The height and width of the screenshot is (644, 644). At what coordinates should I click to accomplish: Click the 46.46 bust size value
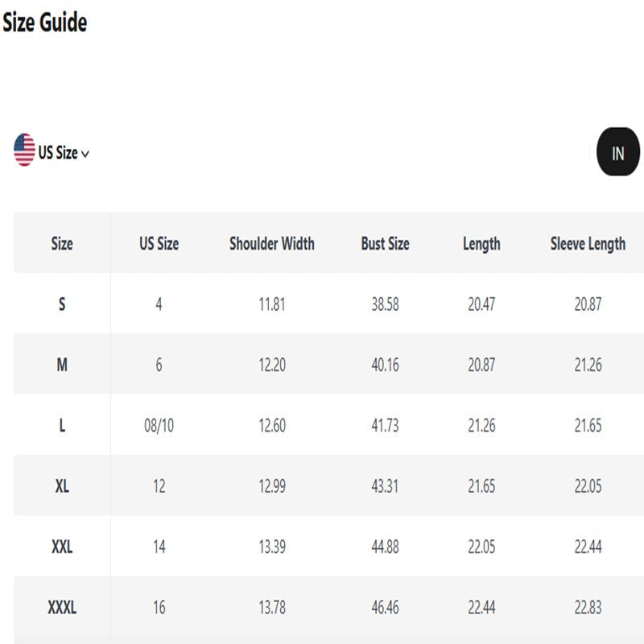385,607
